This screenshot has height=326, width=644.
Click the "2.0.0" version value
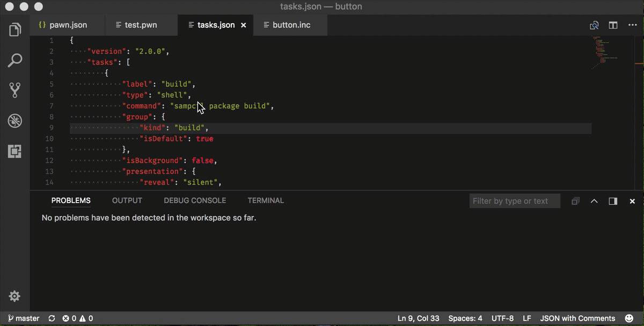tap(150, 52)
